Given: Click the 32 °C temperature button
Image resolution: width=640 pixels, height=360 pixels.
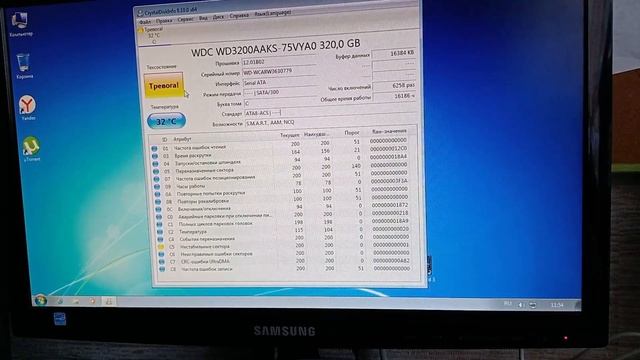Looking at the screenshot, I should point(166,121).
